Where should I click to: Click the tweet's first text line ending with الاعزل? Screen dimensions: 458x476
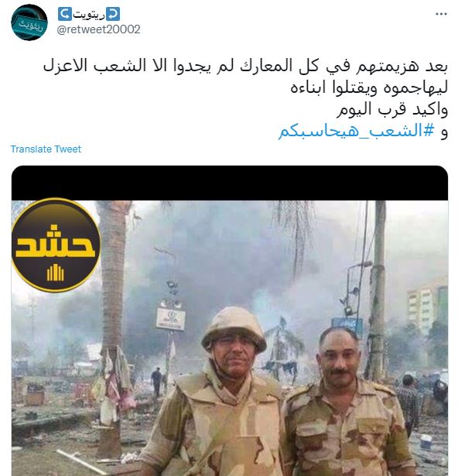tap(245, 67)
